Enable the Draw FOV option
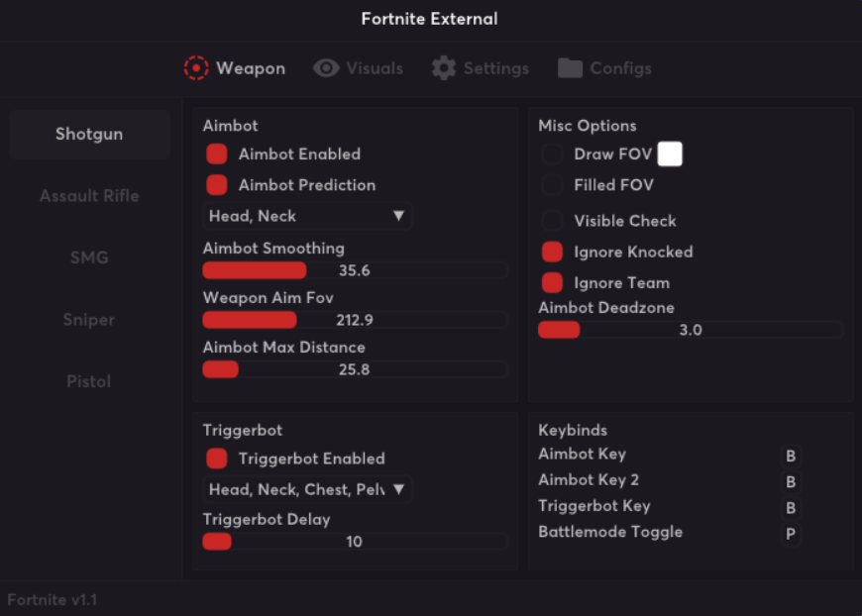The width and height of the screenshot is (862, 616). [x=552, y=154]
